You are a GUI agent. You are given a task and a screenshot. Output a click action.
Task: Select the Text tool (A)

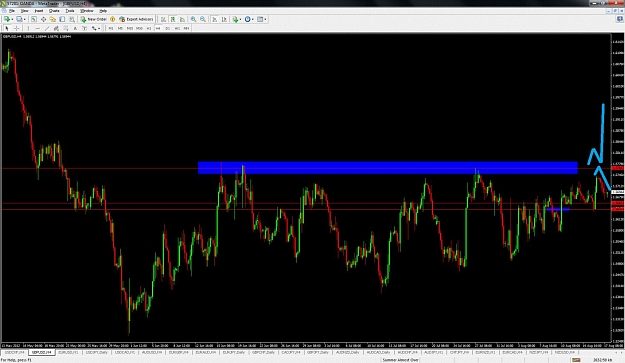[75, 28]
